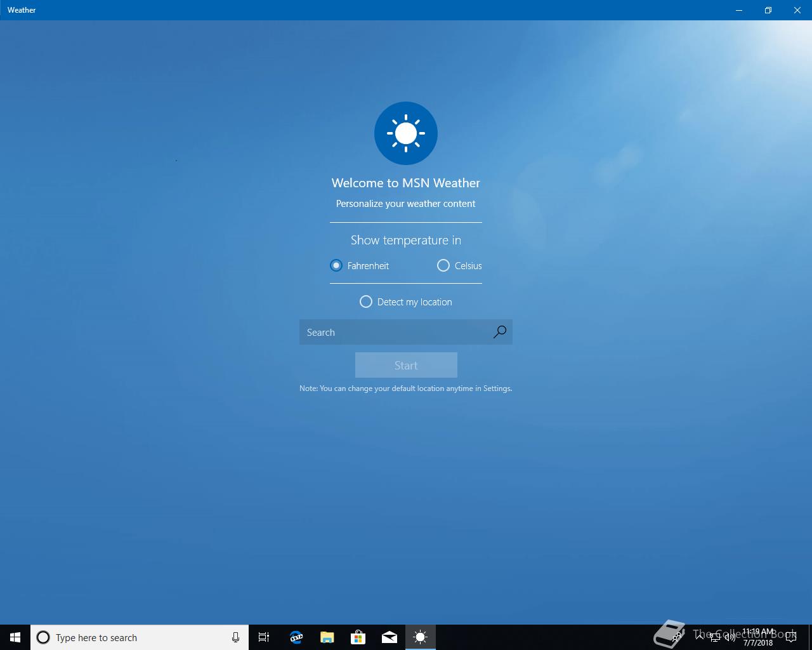
Task: Click the 'Personalize your weather content' text
Action: pyautogui.click(x=406, y=204)
